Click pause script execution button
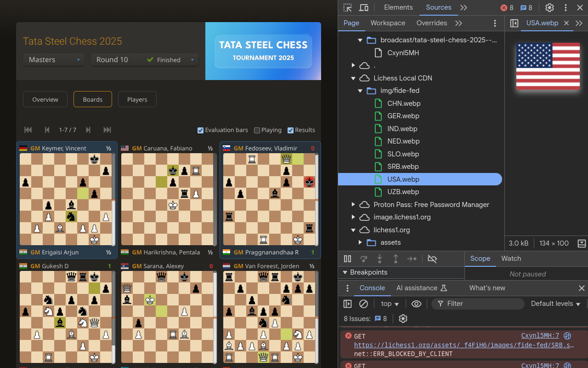Image resolution: width=588 pixels, height=368 pixels. pos(348,259)
